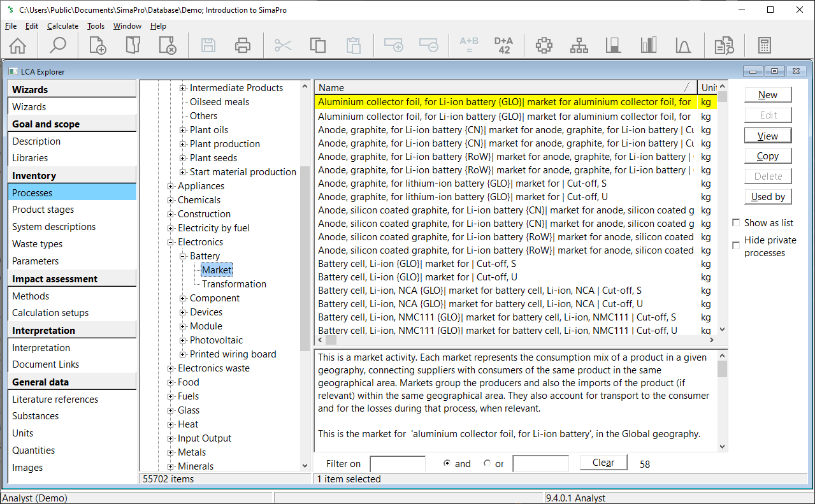Expand the Metals tree node
The width and height of the screenshot is (815, 504).
pos(171,452)
